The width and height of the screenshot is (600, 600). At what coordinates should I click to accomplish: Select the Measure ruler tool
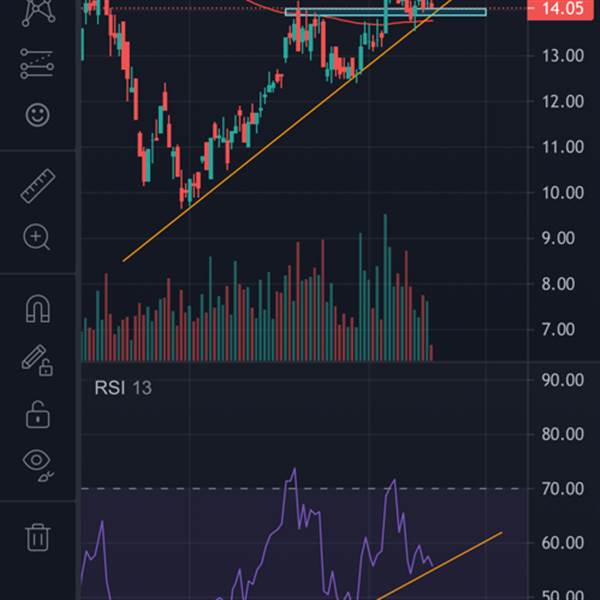38,186
